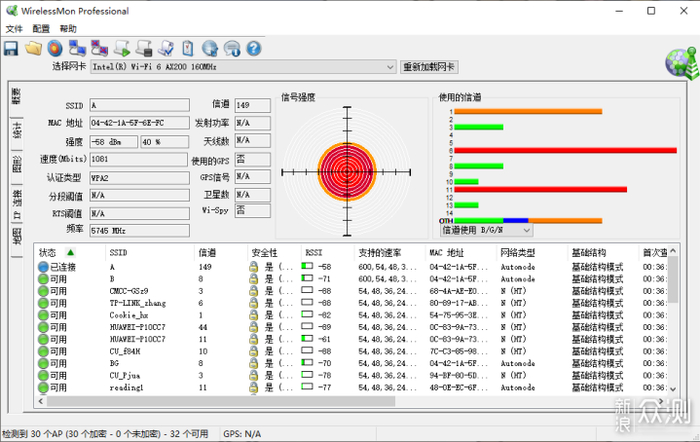Switch to the 地图 vertical tab

click(x=17, y=239)
